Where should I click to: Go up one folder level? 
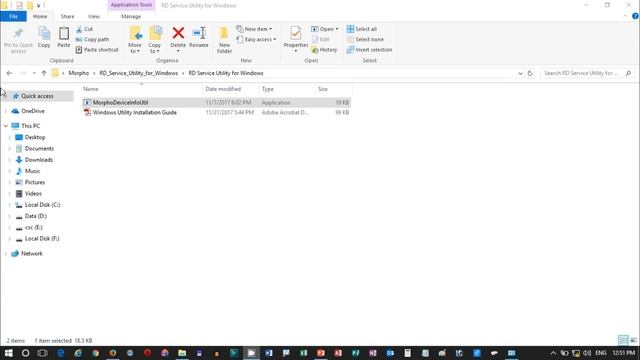(44, 73)
